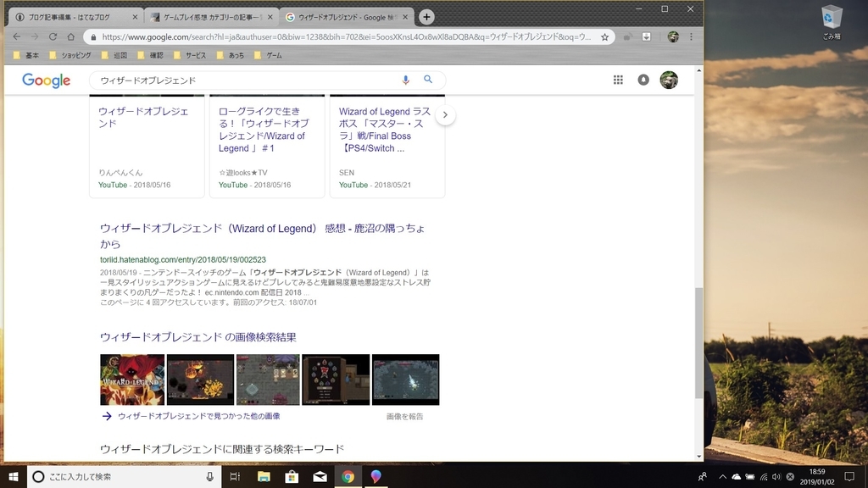Open the circular relic menu thumbnail
Image resolution: width=868 pixels, height=488 pixels.
pos(336,380)
